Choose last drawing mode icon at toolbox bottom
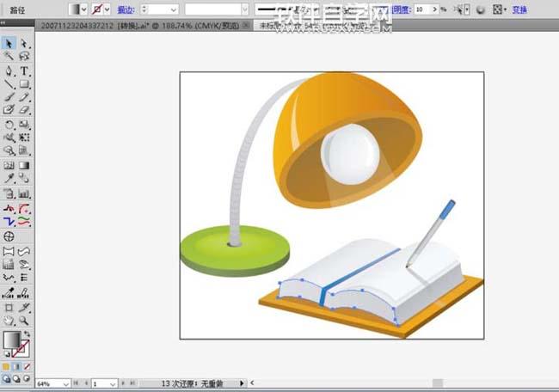The height and width of the screenshot is (392, 559). (x=27, y=379)
